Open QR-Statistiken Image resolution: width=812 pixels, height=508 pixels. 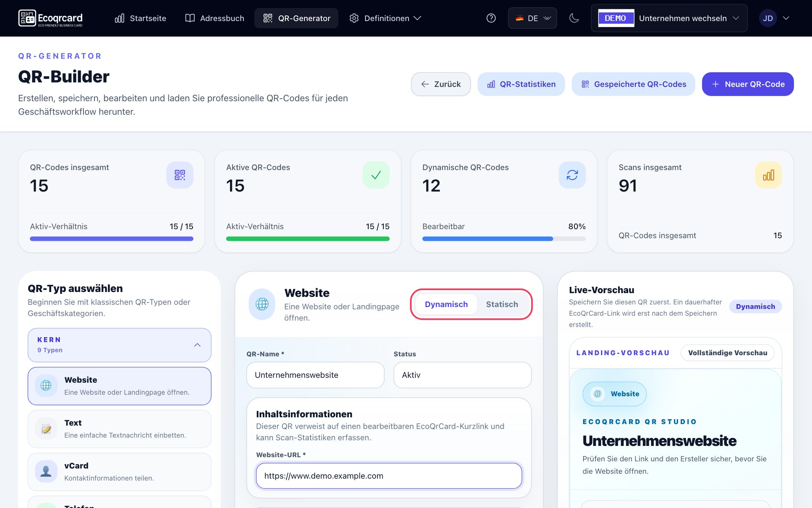click(521, 84)
